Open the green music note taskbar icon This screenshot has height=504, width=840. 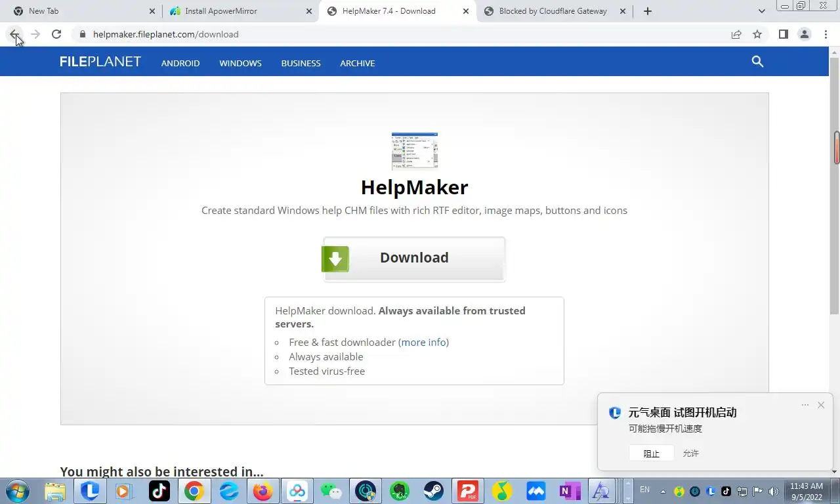[502, 491]
